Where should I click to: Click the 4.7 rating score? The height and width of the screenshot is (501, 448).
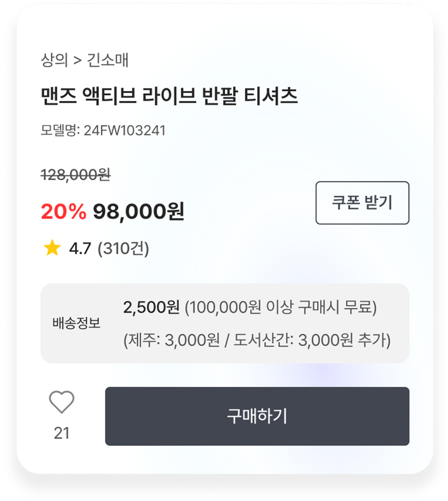click(x=80, y=249)
